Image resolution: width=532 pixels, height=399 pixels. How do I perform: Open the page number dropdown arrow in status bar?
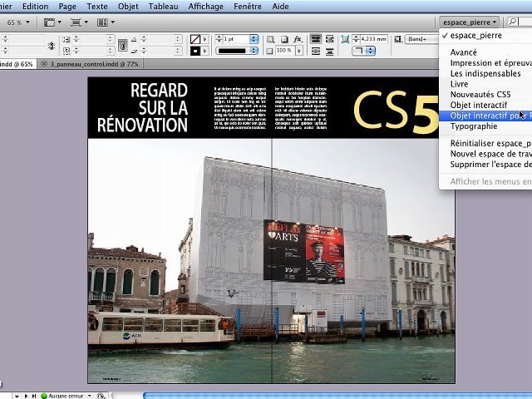[17, 396]
